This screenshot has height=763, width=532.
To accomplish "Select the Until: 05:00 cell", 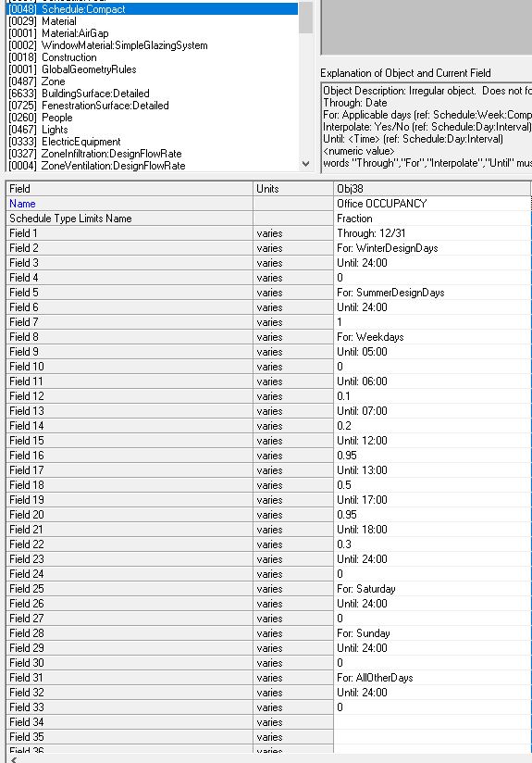I will click(432, 352).
